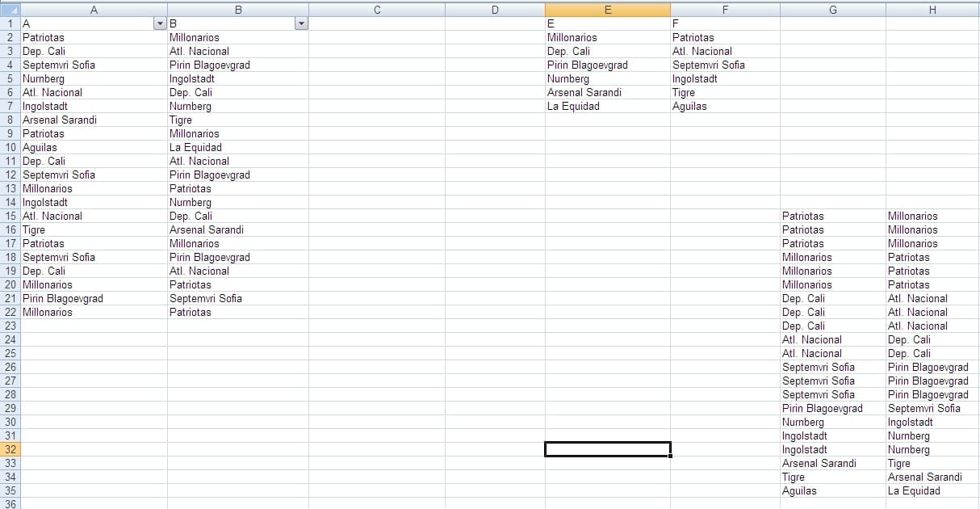Image resolution: width=980 pixels, height=509 pixels.
Task: Click cell G30 Nurnberg
Action: coord(833,422)
